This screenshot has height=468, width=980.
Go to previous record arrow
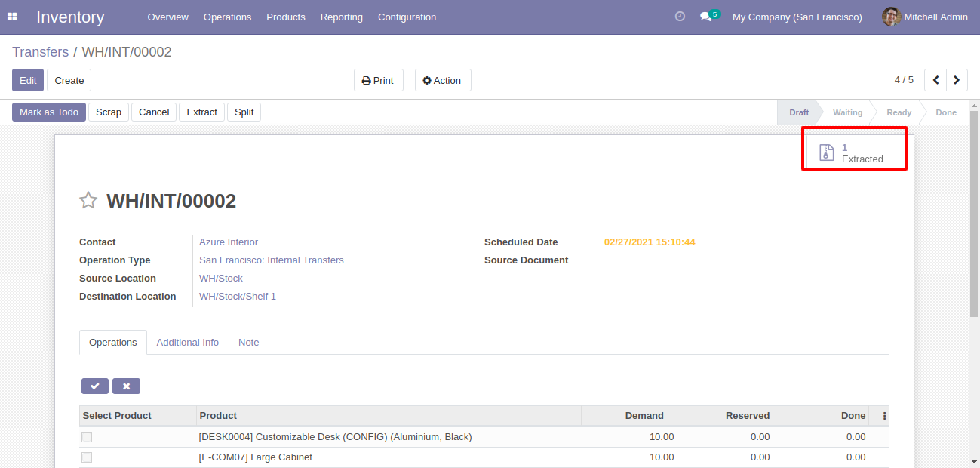point(935,80)
